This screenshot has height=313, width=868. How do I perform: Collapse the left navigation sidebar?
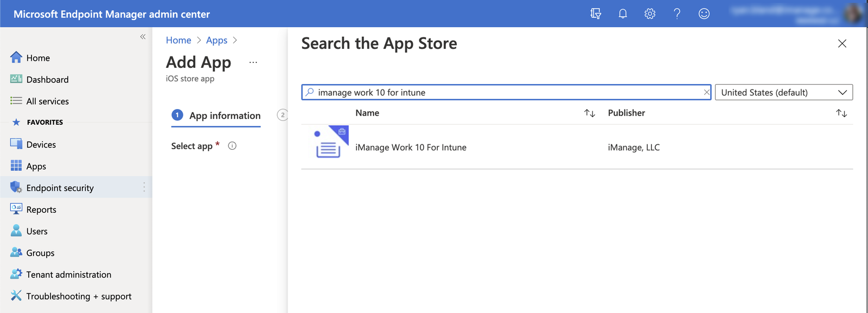pyautogui.click(x=143, y=37)
